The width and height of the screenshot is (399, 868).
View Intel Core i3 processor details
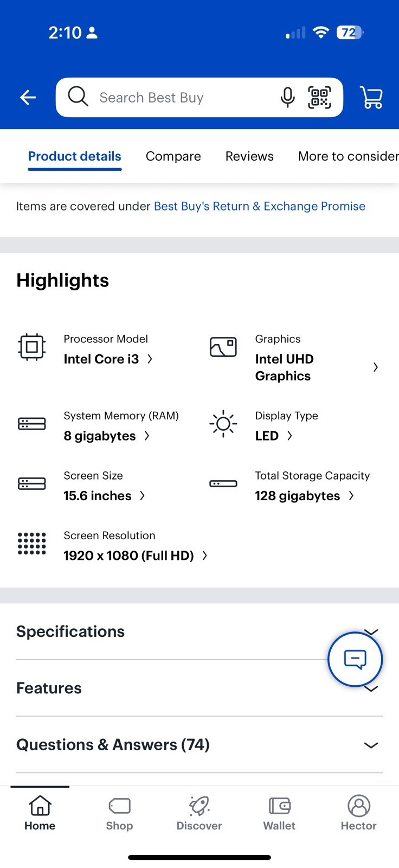tap(108, 359)
